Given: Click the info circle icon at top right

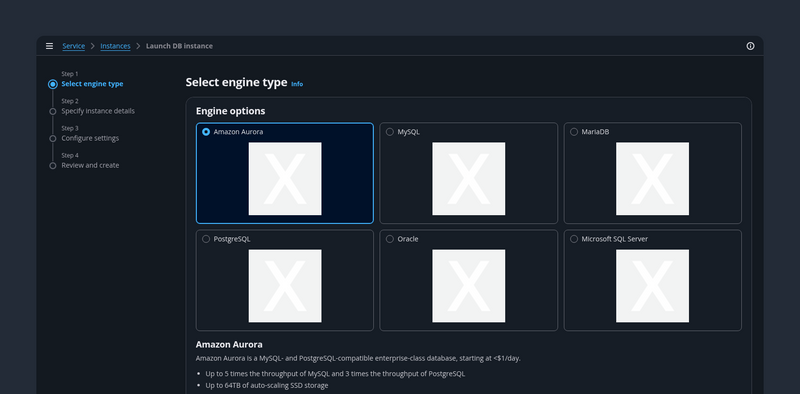Looking at the screenshot, I should (x=750, y=46).
